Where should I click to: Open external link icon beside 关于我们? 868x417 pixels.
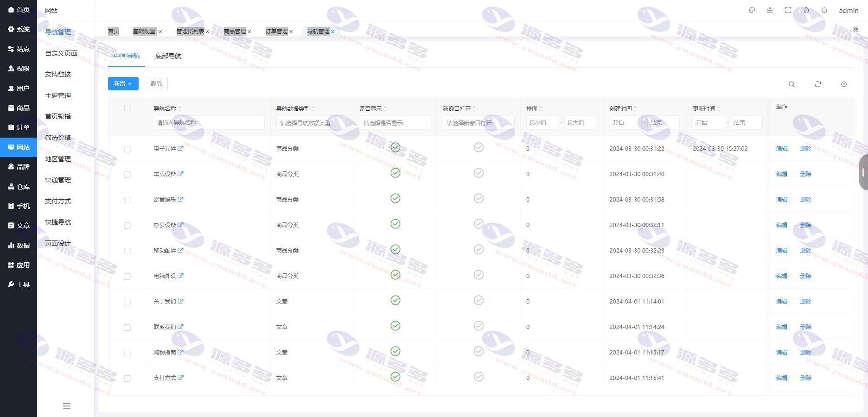pyautogui.click(x=181, y=301)
